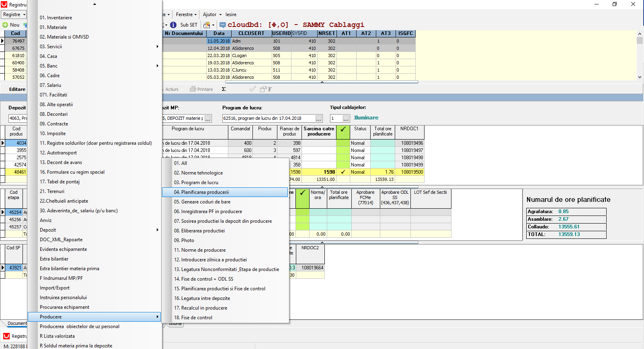The height and width of the screenshot is (349, 644).
Task: Click the red Registru app icon in title bar
Action: tap(4, 4)
